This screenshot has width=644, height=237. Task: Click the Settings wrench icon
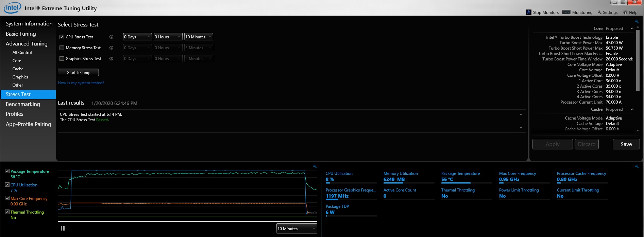pos(599,12)
